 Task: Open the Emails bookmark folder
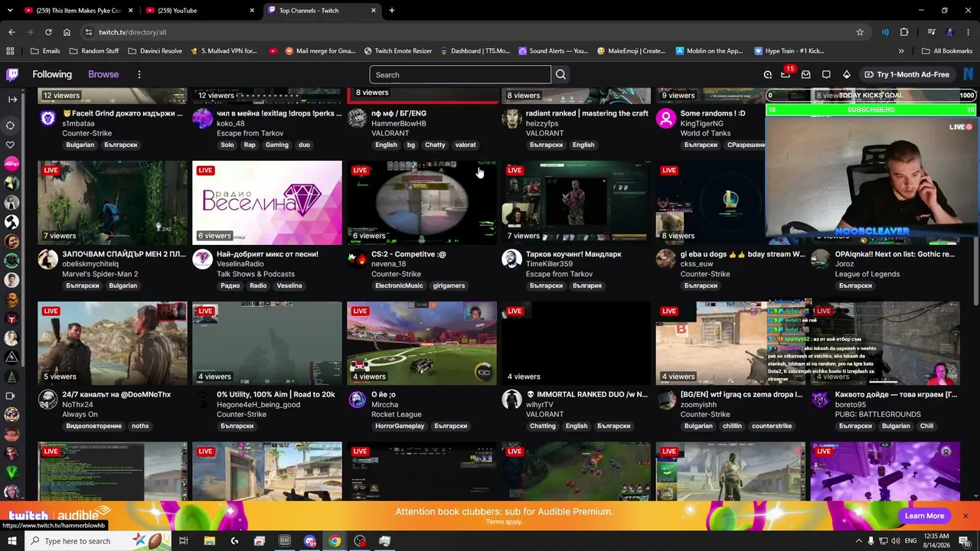point(45,51)
